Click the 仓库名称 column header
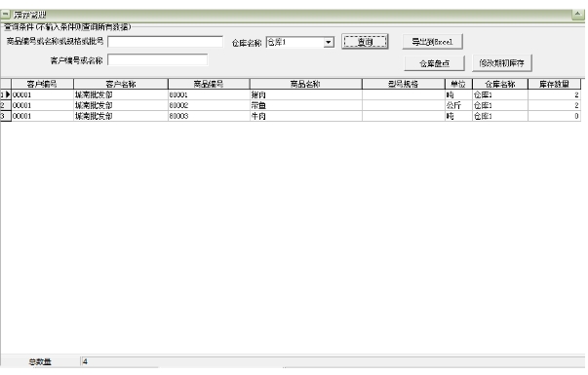The width and height of the screenshot is (588, 375). [x=500, y=84]
